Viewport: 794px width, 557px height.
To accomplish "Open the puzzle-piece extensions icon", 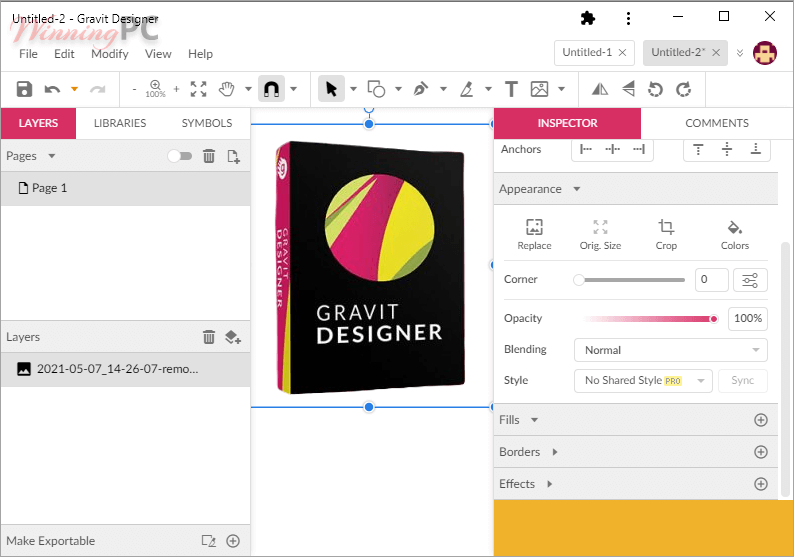I will (x=587, y=18).
